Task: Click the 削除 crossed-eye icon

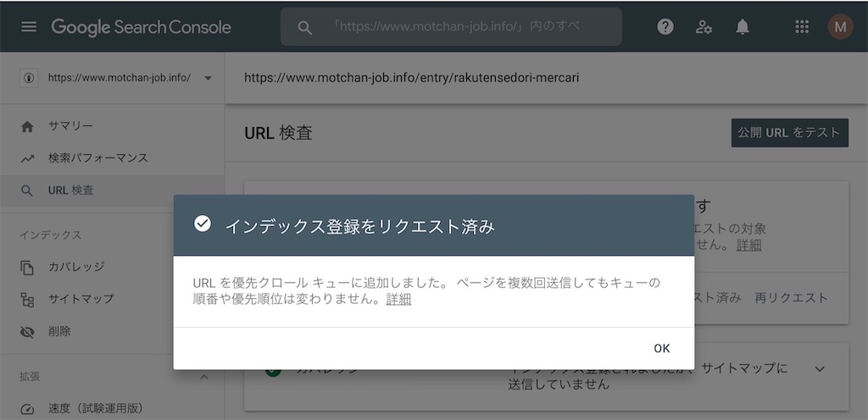Action: [x=27, y=332]
